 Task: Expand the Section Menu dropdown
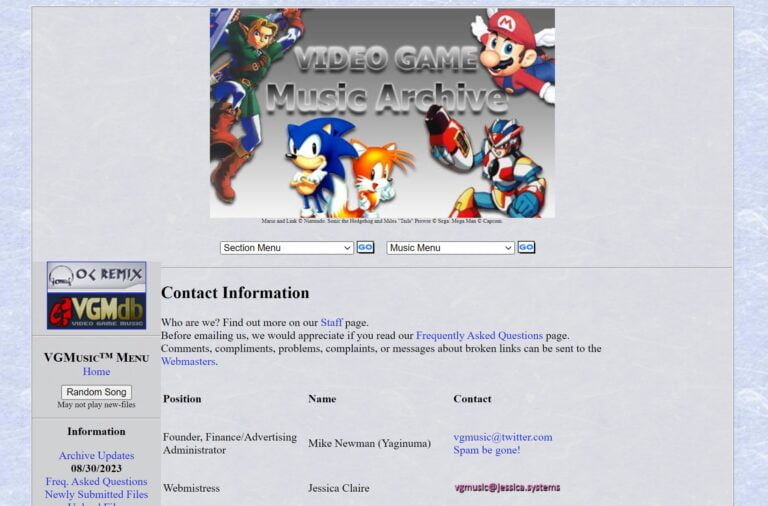click(x=287, y=248)
